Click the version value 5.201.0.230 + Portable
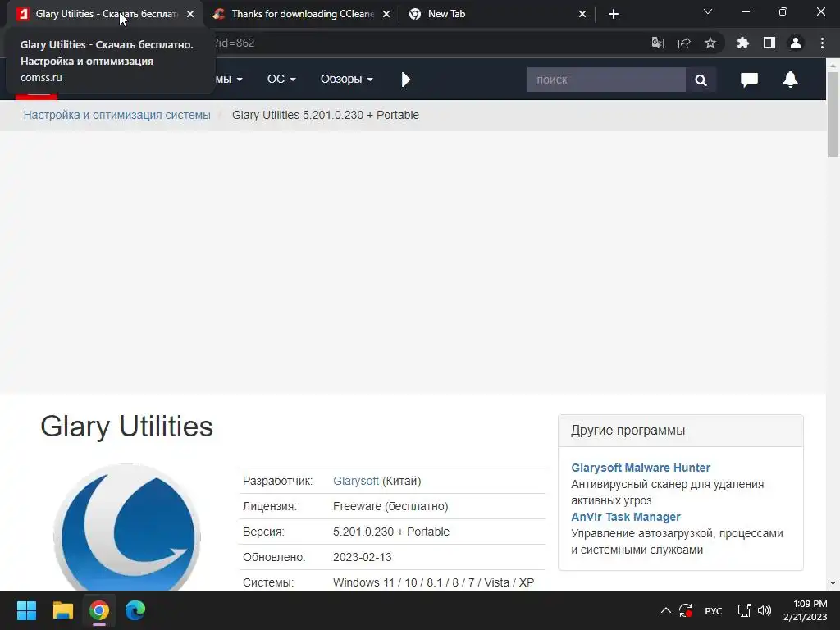 pyautogui.click(x=391, y=532)
